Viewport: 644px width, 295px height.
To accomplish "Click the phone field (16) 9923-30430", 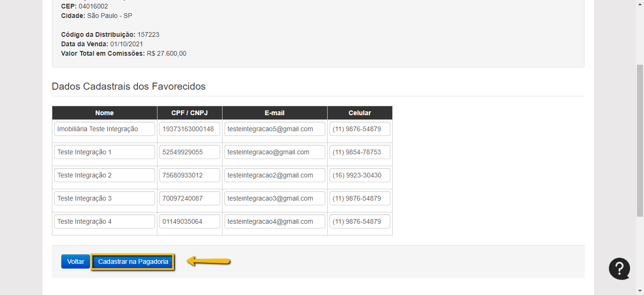I will coord(359,175).
